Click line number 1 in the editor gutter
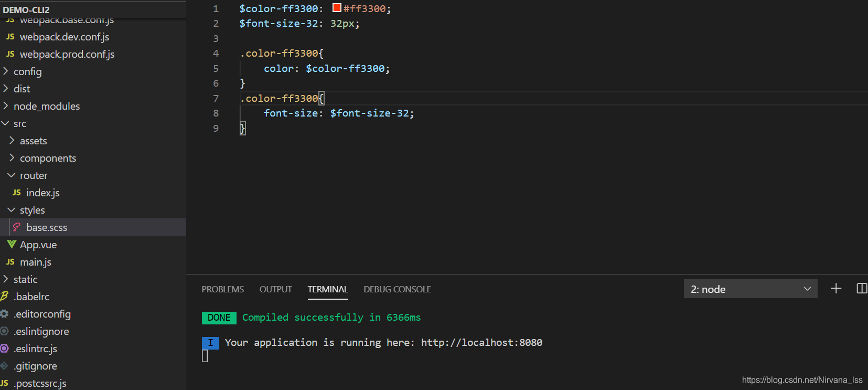 tap(216, 8)
